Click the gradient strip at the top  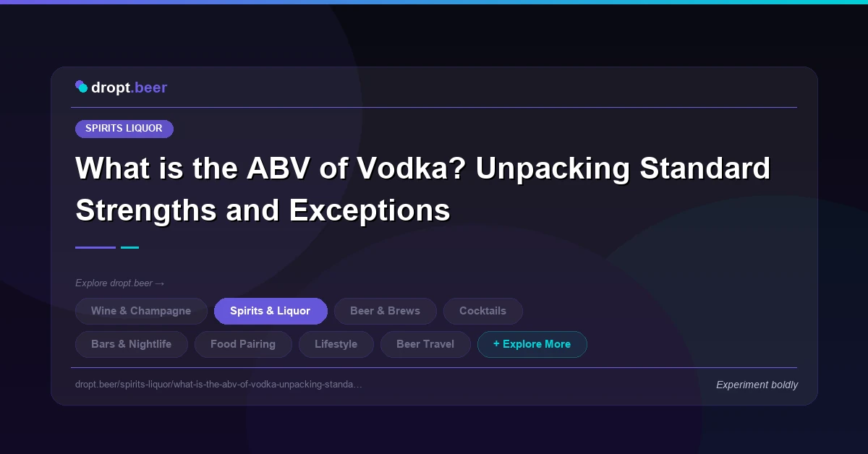pyautogui.click(x=434, y=1)
